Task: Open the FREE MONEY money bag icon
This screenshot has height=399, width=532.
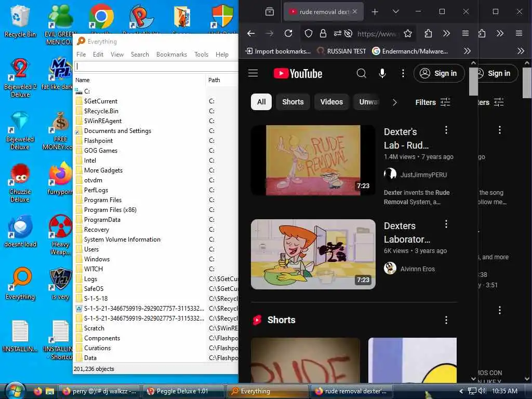Action: pyautogui.click(x=60, y=130)
